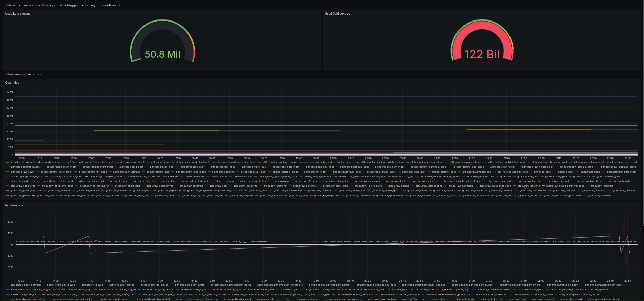Isolate alltheores:gold_dust legend entry
The width and height of the screenshot is (644, 301).
coord(131,167)
